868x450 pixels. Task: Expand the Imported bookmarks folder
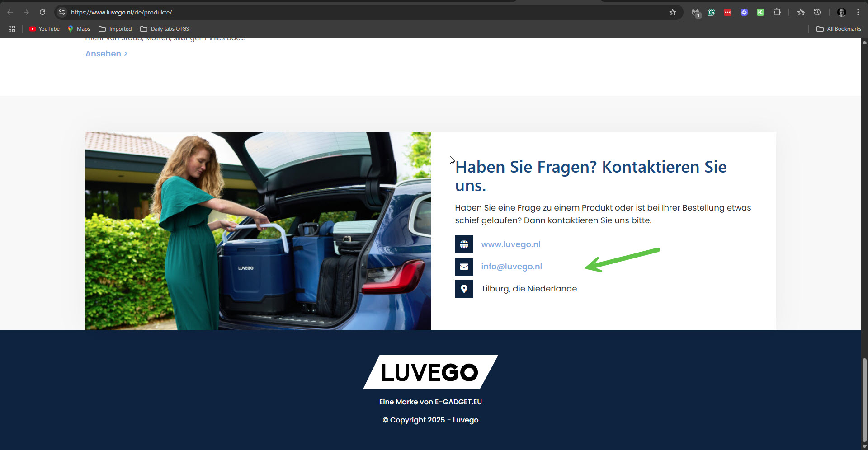[115, 29]
